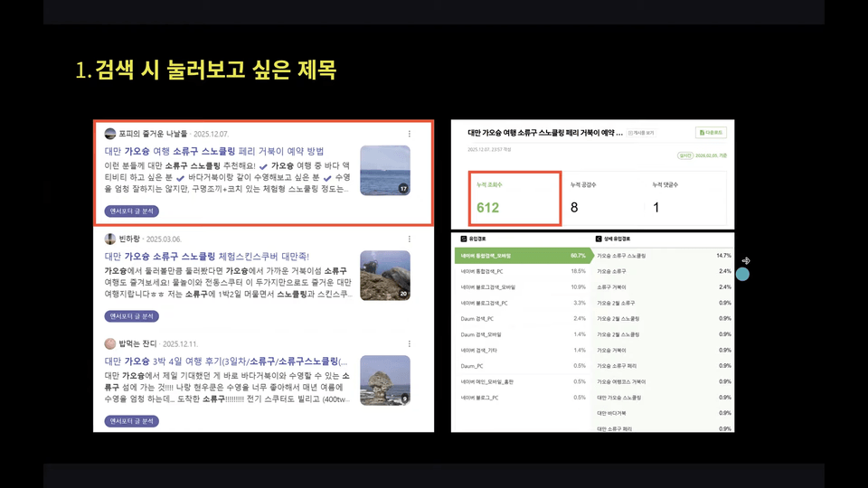Click the share arrow icon above the teal circle
This screenshot has width=868, height=488.
tap(746, 260)
